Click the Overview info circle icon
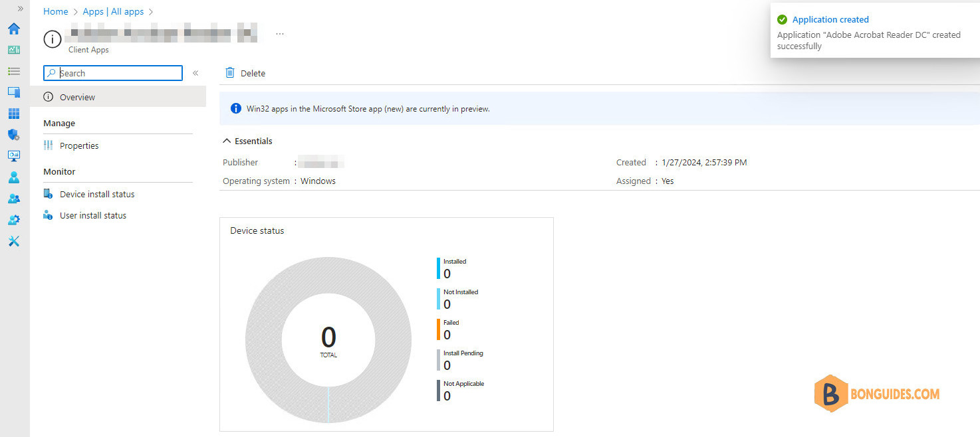 (48, 97)
